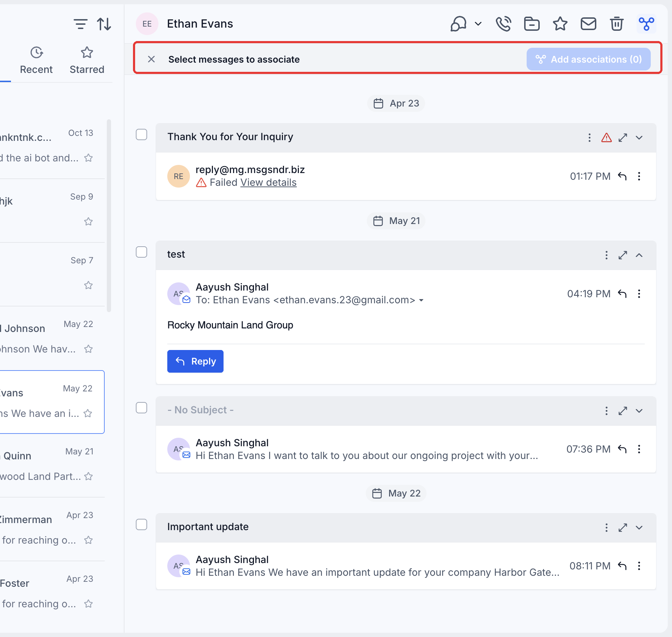
Task: Collapse the 'test' thread chevron
Action: point(639,255)
